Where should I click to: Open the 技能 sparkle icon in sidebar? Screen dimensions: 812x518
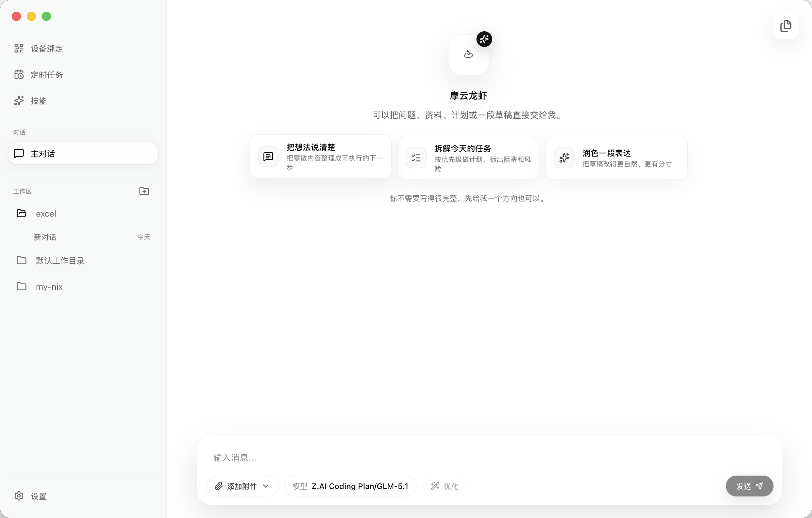point(19,100)
